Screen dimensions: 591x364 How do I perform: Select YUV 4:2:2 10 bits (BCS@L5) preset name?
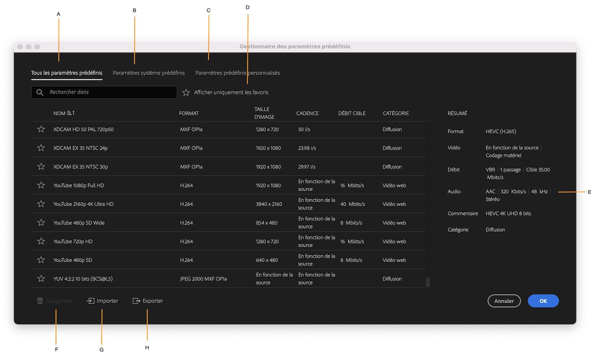[83, 279]
